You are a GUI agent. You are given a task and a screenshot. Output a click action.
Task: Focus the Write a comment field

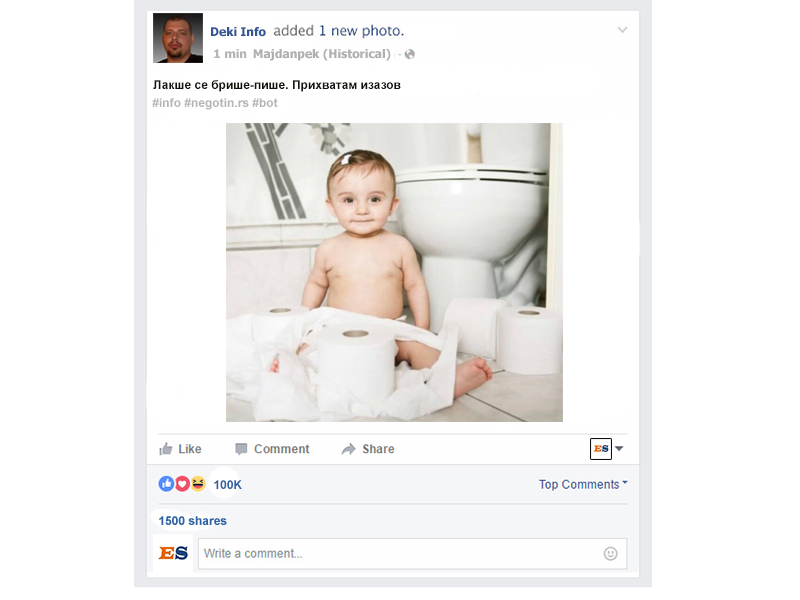[x=400, y=553]
